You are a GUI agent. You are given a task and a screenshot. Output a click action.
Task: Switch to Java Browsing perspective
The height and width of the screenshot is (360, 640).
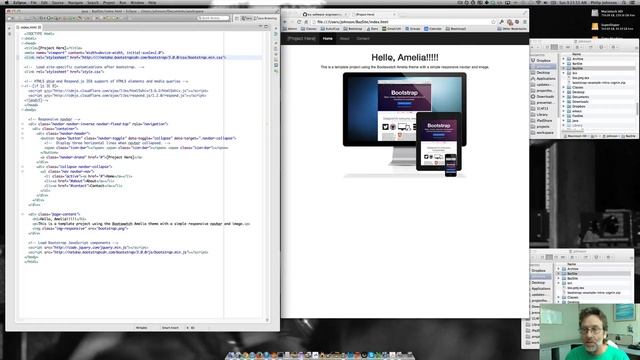[x=266, y=18]
